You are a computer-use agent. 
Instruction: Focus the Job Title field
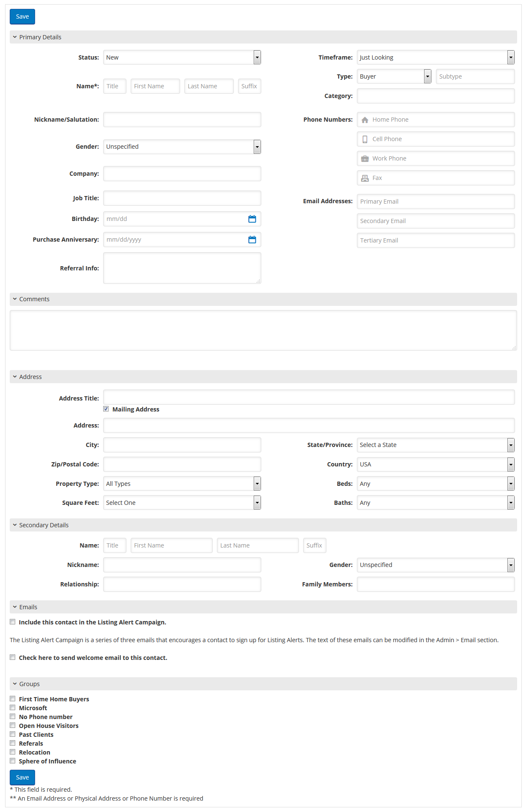[182, 198]
